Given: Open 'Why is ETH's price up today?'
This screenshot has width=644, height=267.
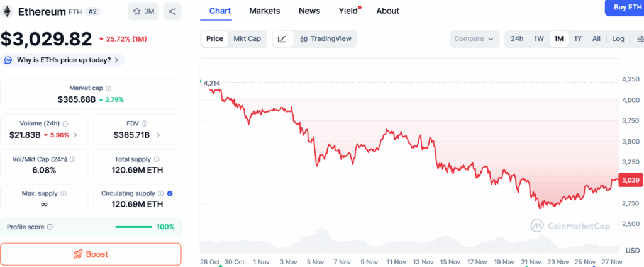Looking at the screenshot, I should coord(64,60).
